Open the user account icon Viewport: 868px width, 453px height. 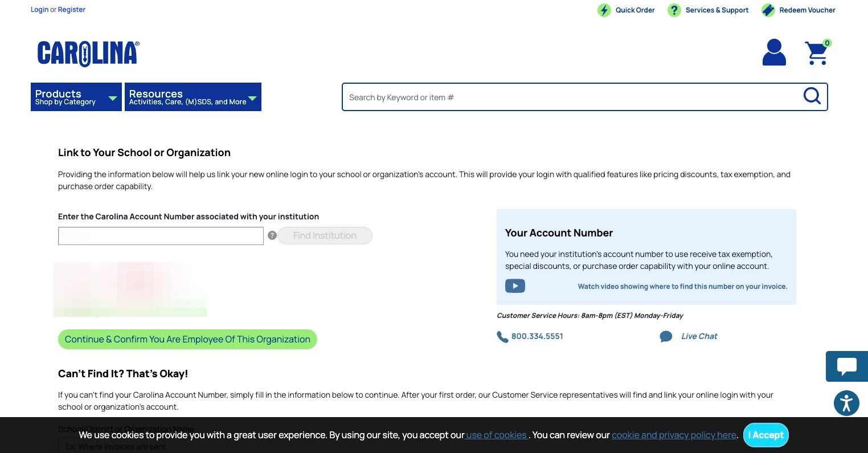[774, 52]
